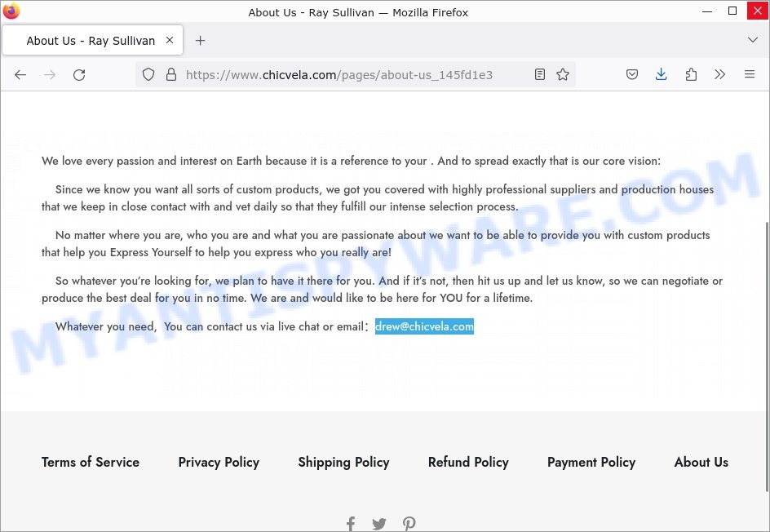Close the Firefox window
This screenshot has width=770, height=532.
[757, 11]
